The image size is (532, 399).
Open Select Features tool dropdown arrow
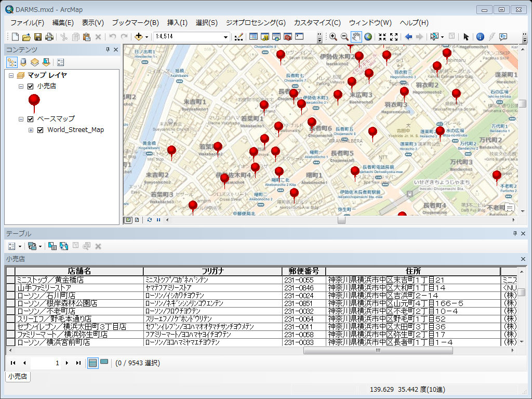click(x=442, y=37)
